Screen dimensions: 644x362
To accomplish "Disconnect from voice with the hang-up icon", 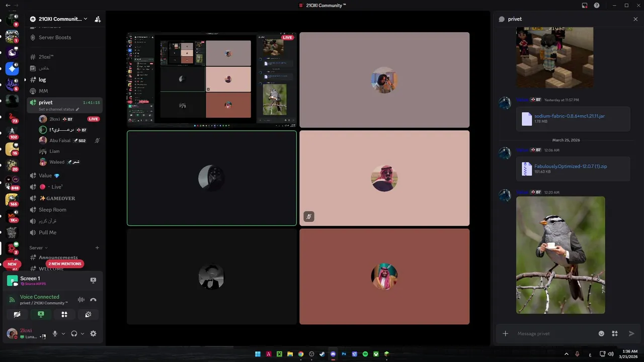I will pos(93,300).
